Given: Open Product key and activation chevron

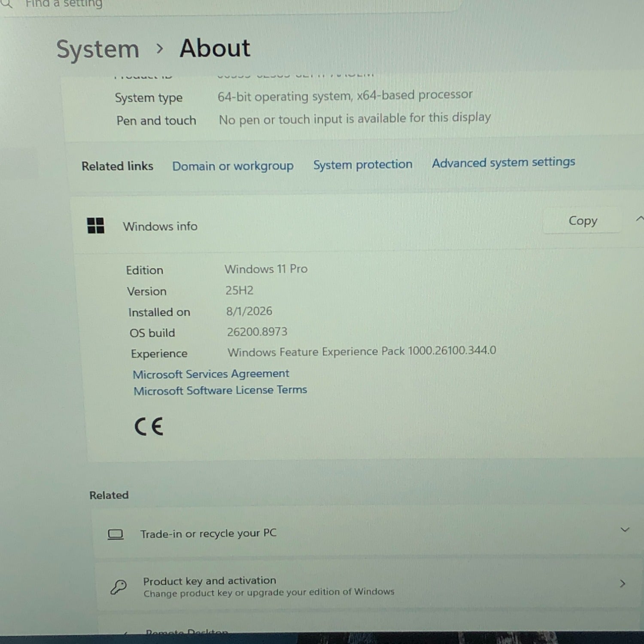Looking at the screenshot, I should coord(623,583).
